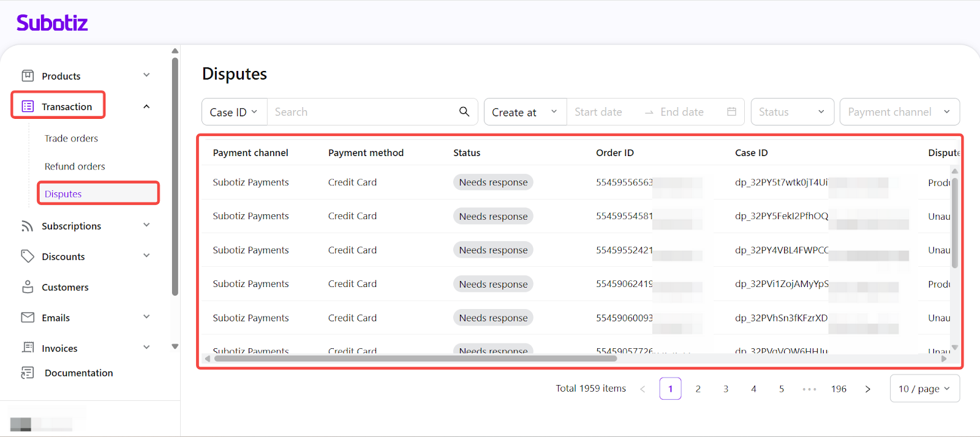This screenshot has height=437, width=980.
Task: Open the date range calendar icon
Action: [x=731, y=112]
